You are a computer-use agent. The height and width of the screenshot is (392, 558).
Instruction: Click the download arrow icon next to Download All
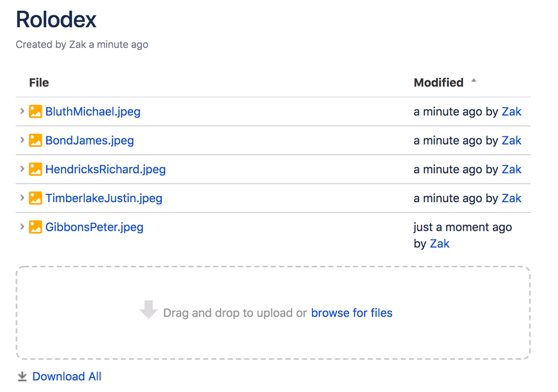tap(22, 376)
